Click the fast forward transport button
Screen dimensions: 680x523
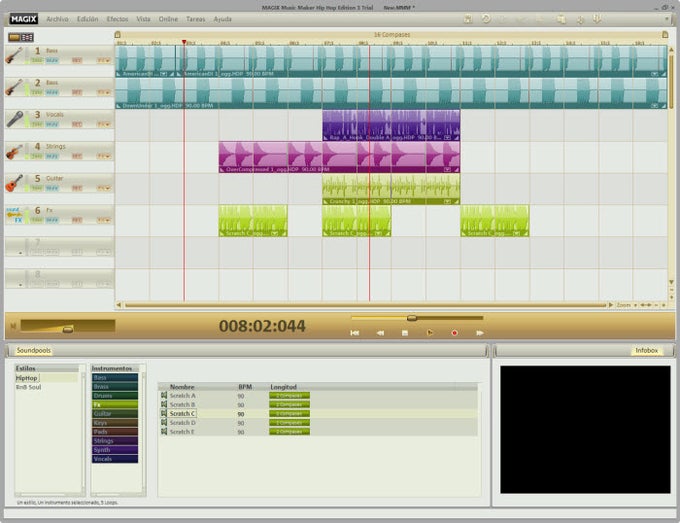[480, 333]
